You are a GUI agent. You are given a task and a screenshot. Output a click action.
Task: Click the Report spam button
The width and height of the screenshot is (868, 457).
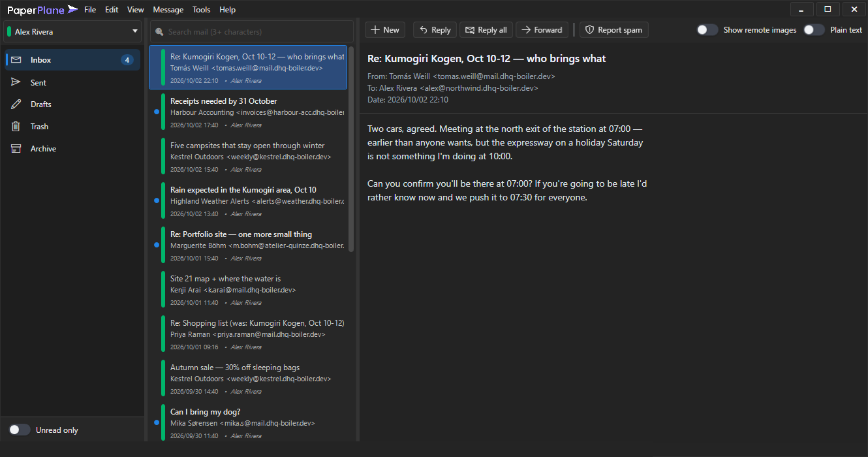coord(613,30)
